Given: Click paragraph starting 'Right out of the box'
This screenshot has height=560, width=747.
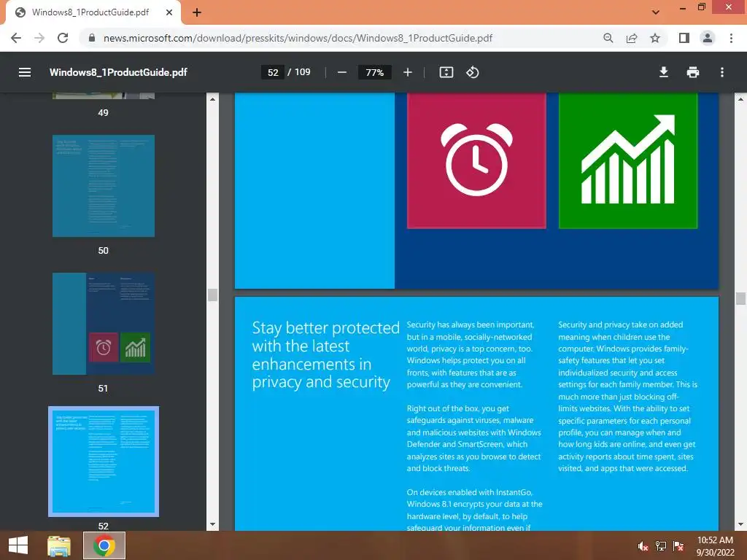Looking at the screenshot, I should [474, 438].
